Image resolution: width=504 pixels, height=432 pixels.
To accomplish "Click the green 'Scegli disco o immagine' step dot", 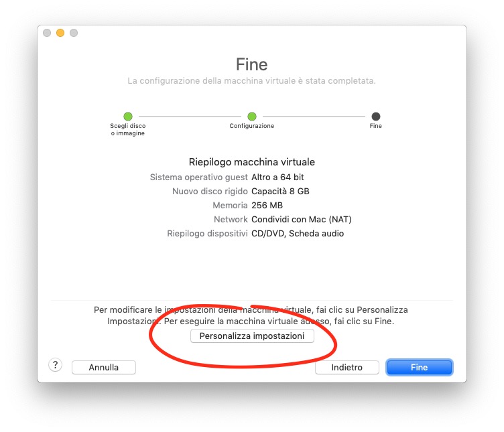I will tap(128, 117).
